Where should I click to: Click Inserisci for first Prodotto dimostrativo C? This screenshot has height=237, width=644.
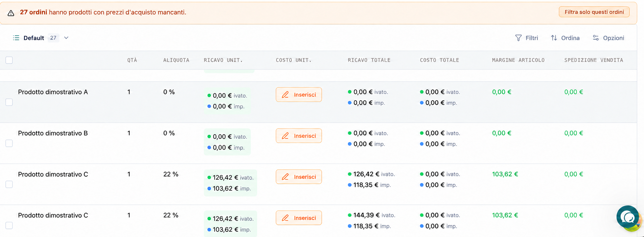click(x=299, y=177)
